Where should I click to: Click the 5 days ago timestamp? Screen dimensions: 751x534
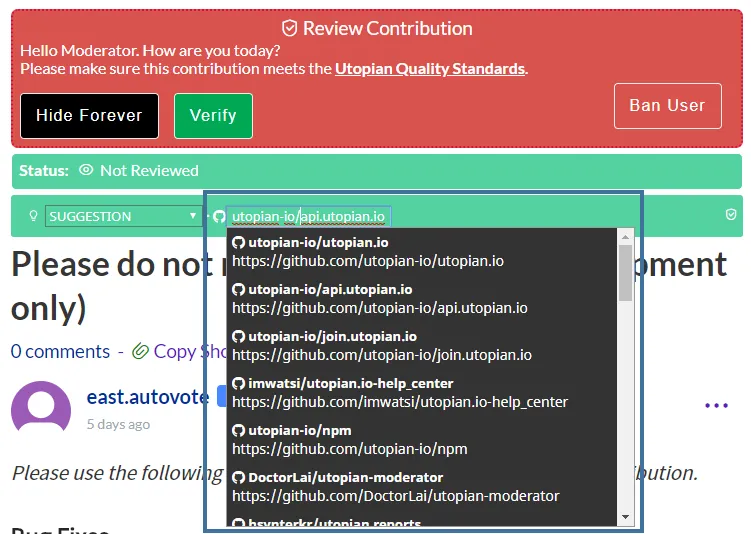(118, 424)
